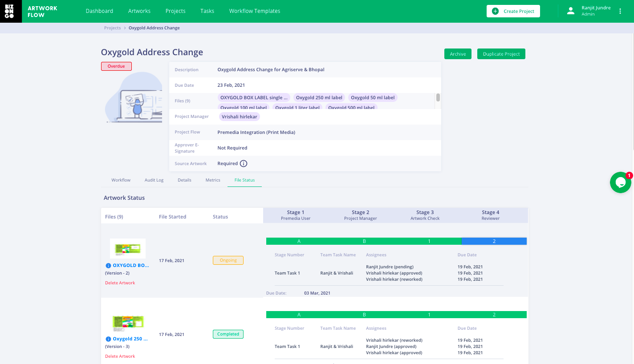Switch to the Audit Log tab
This screenshot has width=634, height=364.
click(x=154, y=180)
